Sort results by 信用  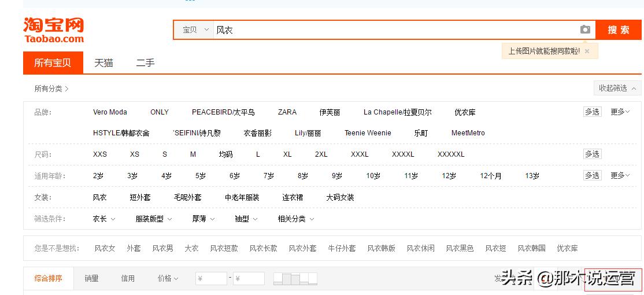pyautogui.click(x=128, y=279)
